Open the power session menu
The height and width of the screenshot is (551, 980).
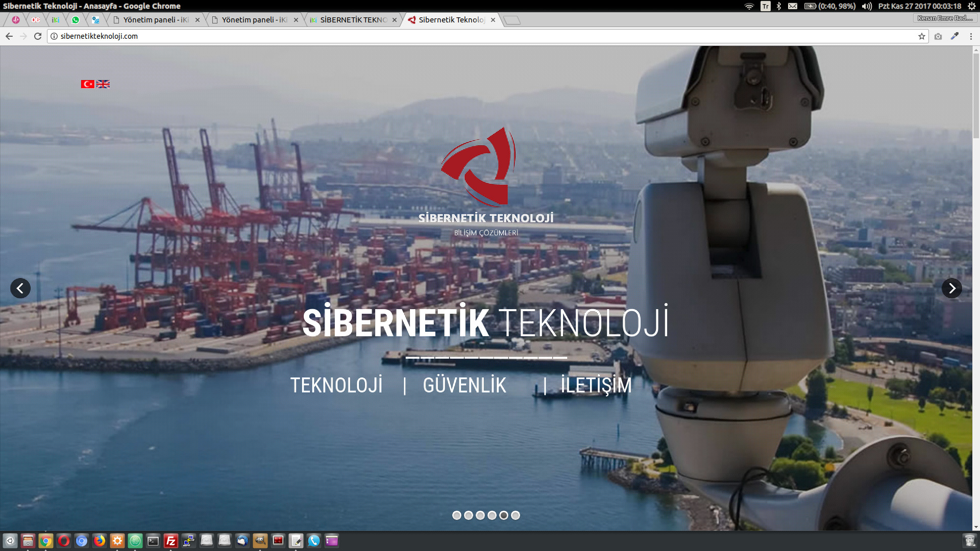[972, 6]
